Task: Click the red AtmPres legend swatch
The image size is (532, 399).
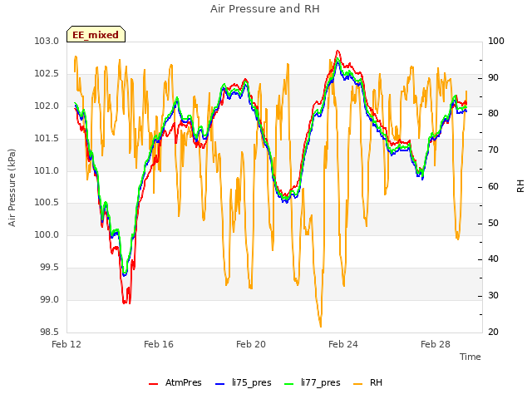Action: pos(153,384)
